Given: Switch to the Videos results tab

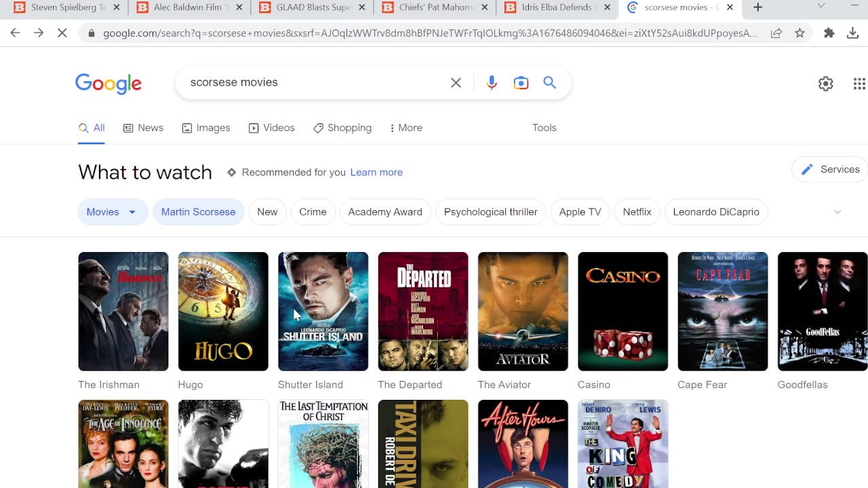Looking at the screenshot, I should coord(271,128).
